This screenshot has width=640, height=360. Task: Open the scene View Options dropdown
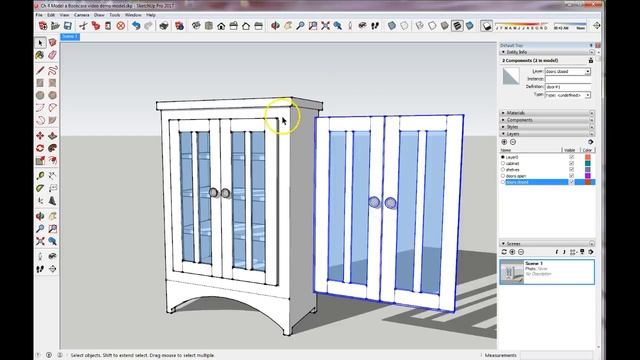click(573, 252)
